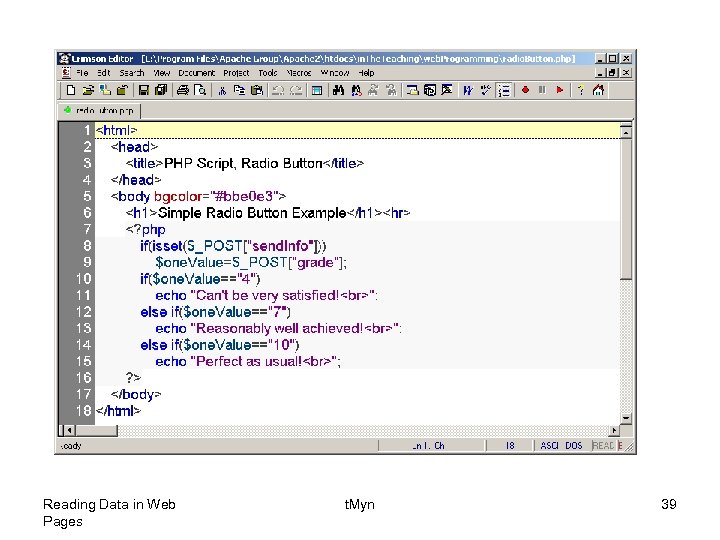Click the spell check icon

485,90
